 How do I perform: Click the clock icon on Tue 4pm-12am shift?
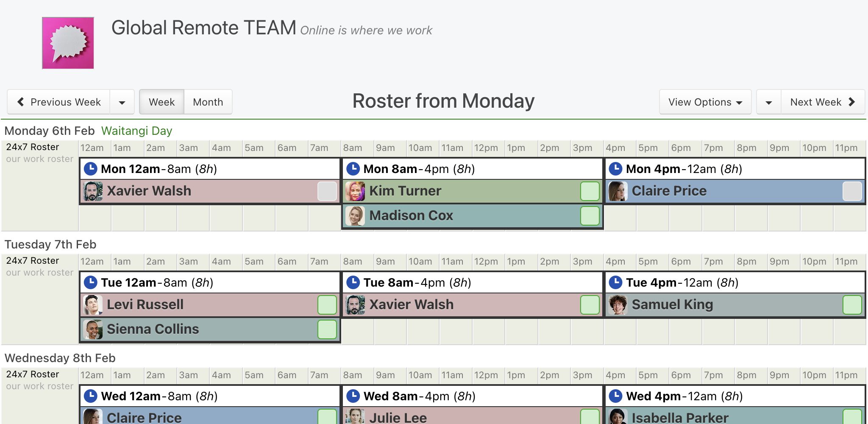click(x=615, y=282)
